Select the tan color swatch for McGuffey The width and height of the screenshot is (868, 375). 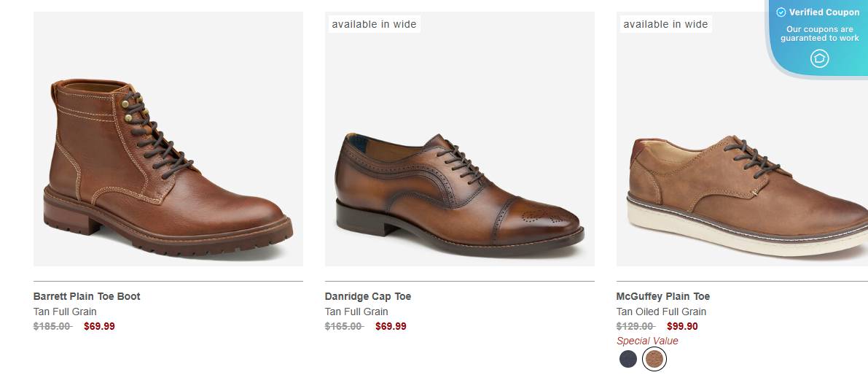point(654,358)
